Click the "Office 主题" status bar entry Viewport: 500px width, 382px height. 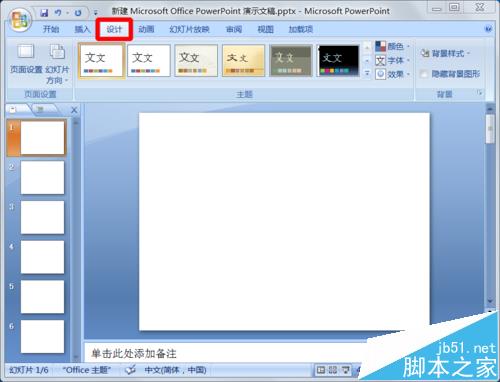point(87,370)
